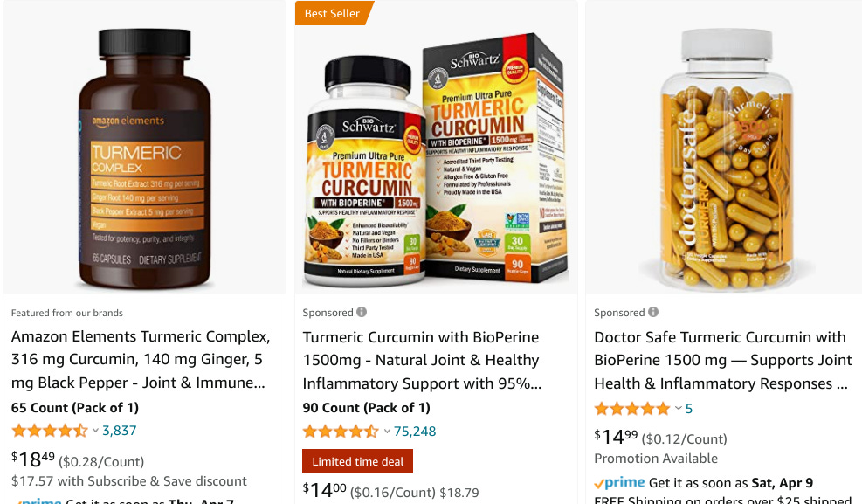
Task: Click the Best Seller badge
Action: pos(334,13)
